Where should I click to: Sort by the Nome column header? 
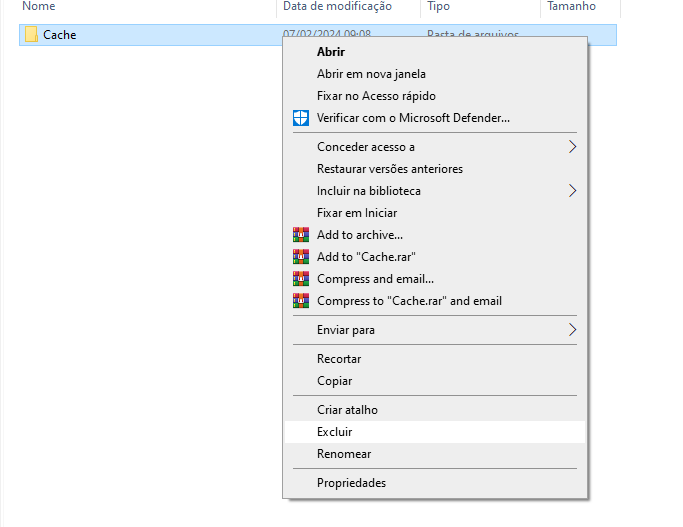click(x=40, y=7)
